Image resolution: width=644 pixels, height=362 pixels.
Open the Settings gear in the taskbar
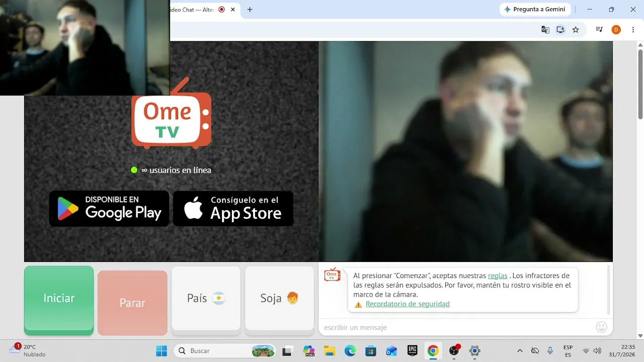[x=474, y=350]
